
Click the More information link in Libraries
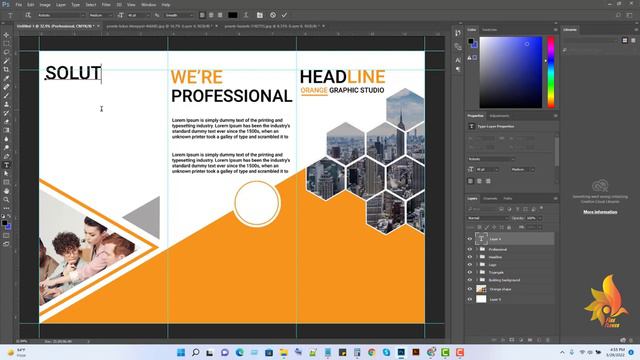click(x=600, y=212)
